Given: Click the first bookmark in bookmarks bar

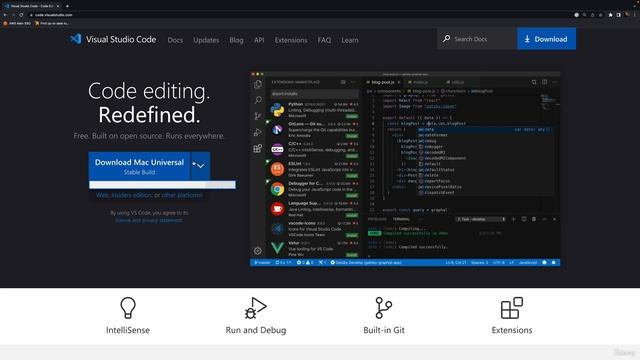Looking at the screenshot, I should 17,23.
